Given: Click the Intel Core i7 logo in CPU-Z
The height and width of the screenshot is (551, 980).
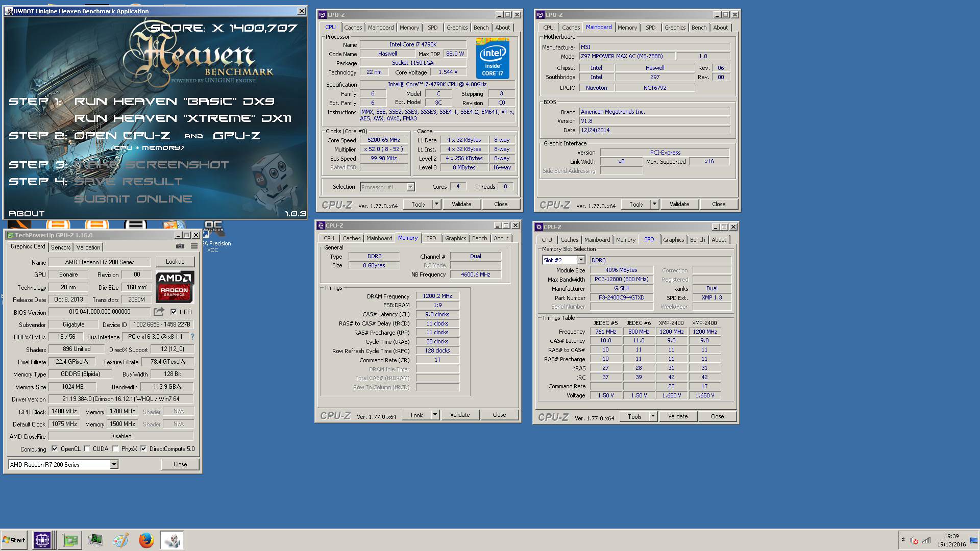Looking at the screenshot, I should pyautogui.click(x=493, y=58).
